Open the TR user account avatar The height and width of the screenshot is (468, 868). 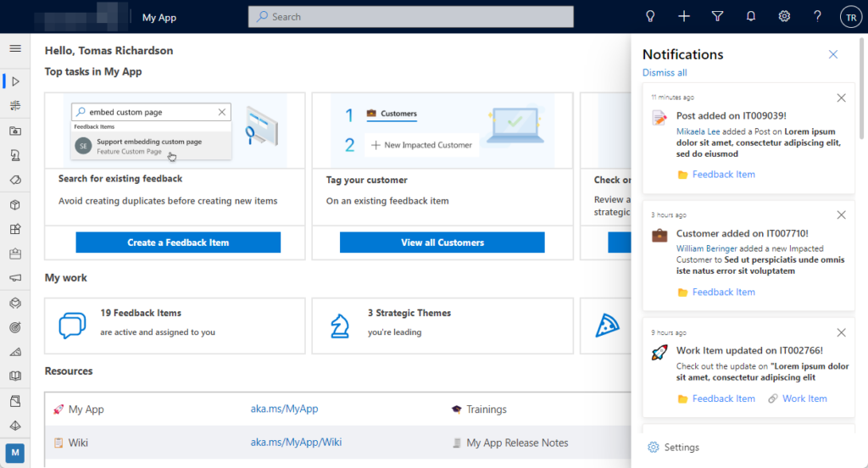[850, 16]
